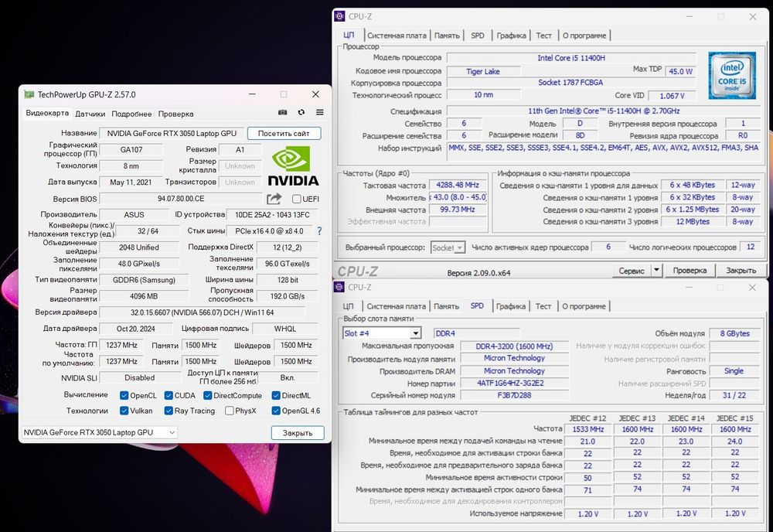Click the BIOS export share icon
This screenshot has height=532, width=773.
coord(274,199)
